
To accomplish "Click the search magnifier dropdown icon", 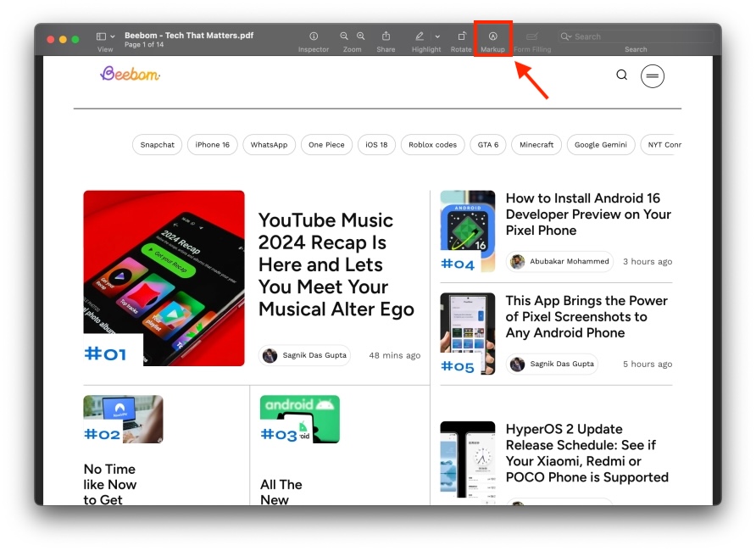I will pos(566,36).
